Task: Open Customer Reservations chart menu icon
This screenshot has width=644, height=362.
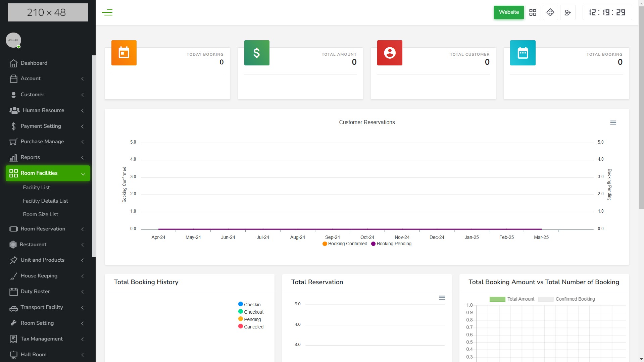Action: (613, 123)
